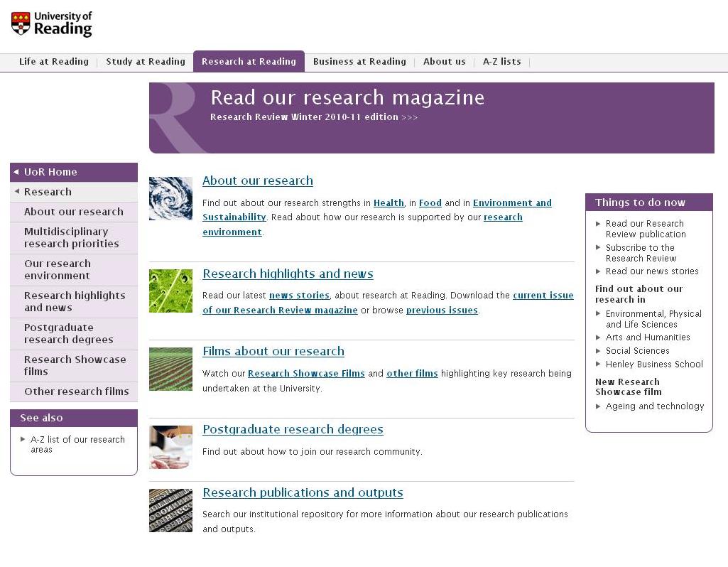Open Read our news stories link

(x=652, y=271)
